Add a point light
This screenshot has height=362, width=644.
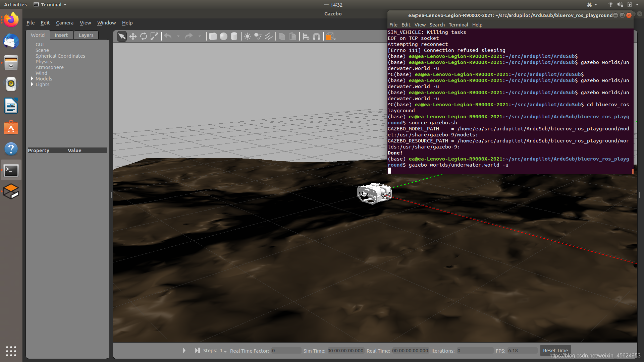coord(247,37)
